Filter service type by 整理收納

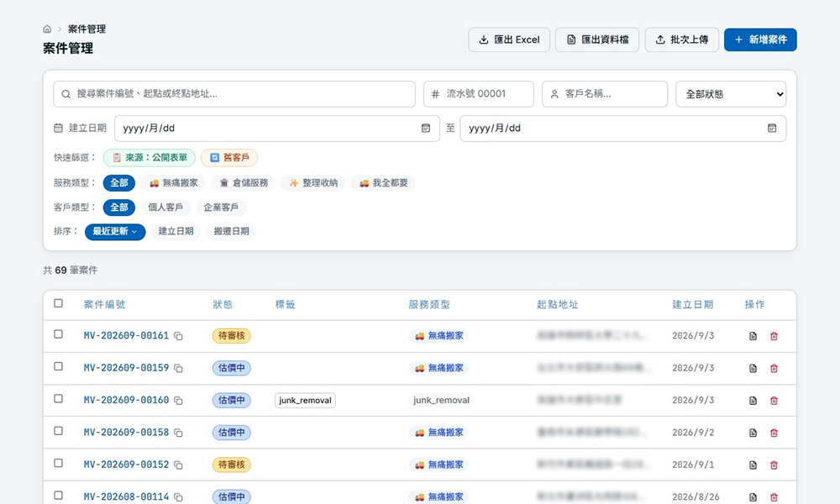tap(313, 183)
